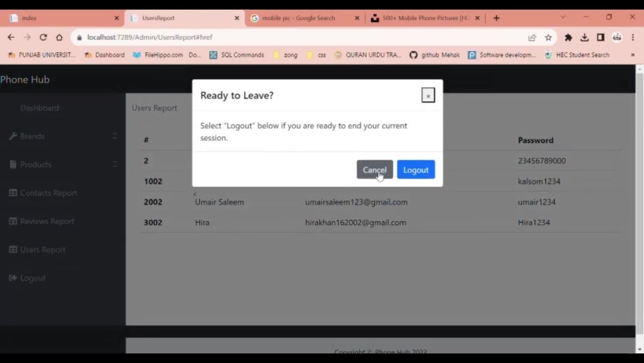Viewport: 644px width, 363px height.
Task: Click the blue Logout button in the dialog
Action: tap(415, 170)
